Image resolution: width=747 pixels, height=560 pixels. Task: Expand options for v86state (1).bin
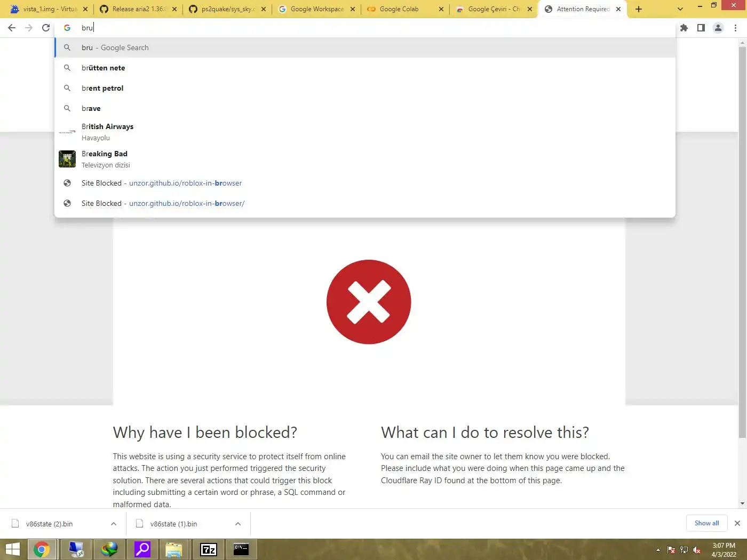(238, 524)
